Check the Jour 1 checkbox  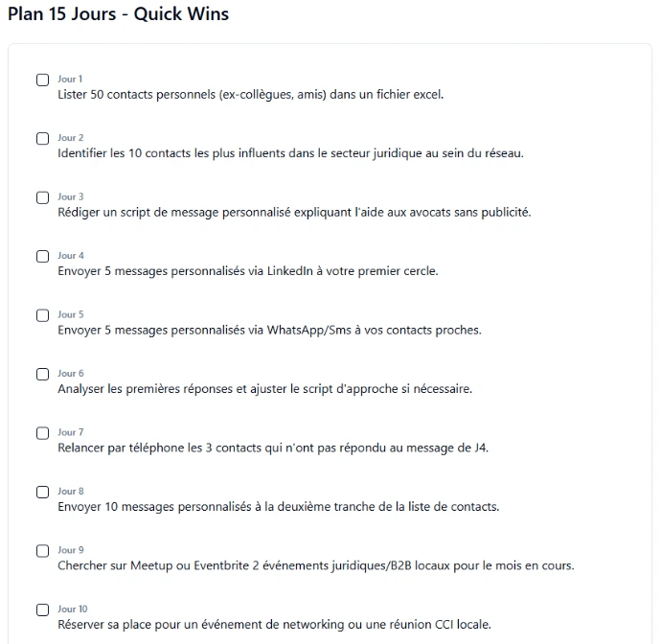(x=43, y=80)
